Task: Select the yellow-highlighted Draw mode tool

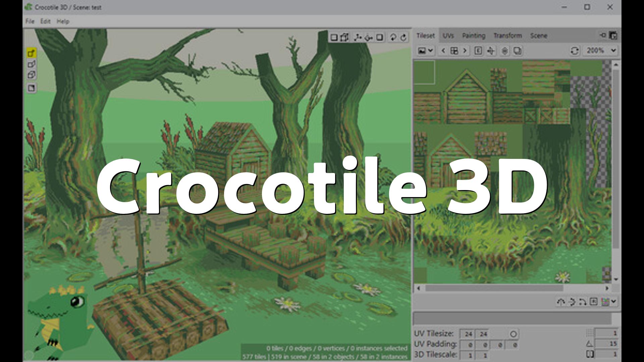Action: tap(32, 53)
